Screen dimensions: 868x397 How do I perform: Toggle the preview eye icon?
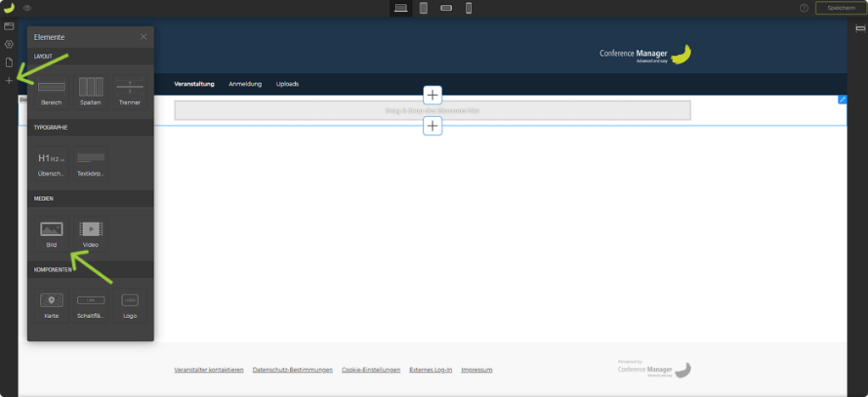pos(27,8)
